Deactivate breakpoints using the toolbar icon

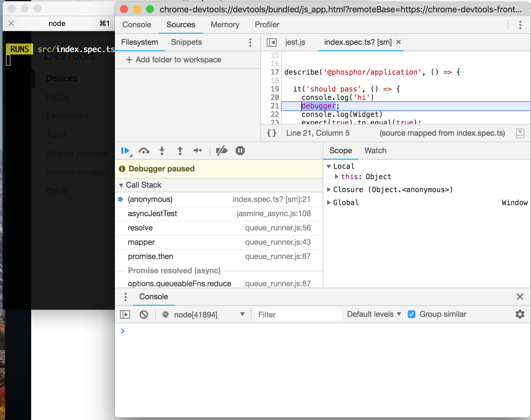pos(222,151)
